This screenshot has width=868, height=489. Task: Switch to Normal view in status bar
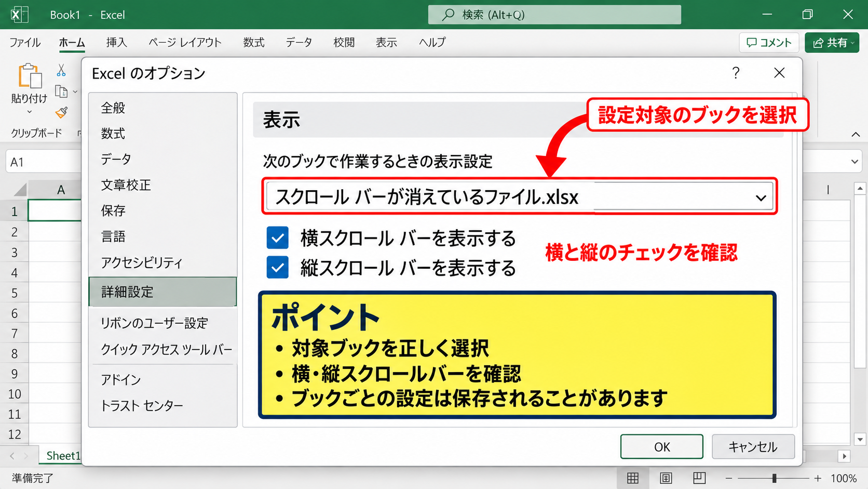point(633,478)
